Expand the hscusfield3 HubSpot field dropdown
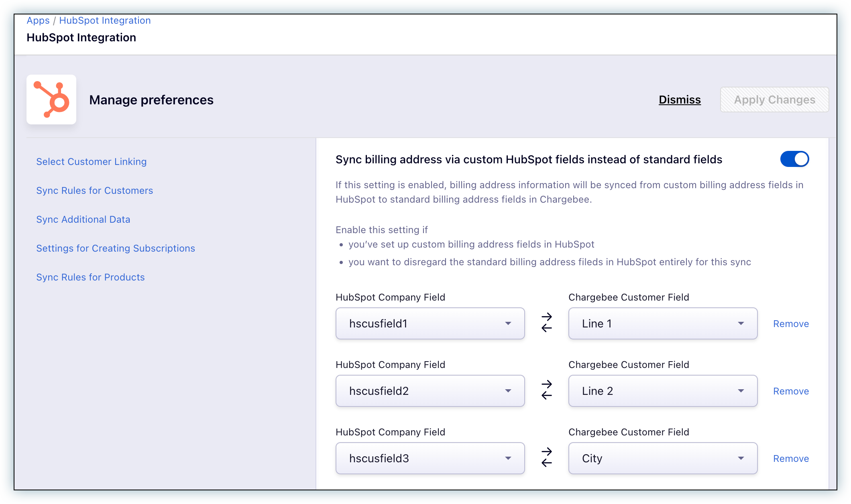The image size is (851, 504). click(430, 458)
